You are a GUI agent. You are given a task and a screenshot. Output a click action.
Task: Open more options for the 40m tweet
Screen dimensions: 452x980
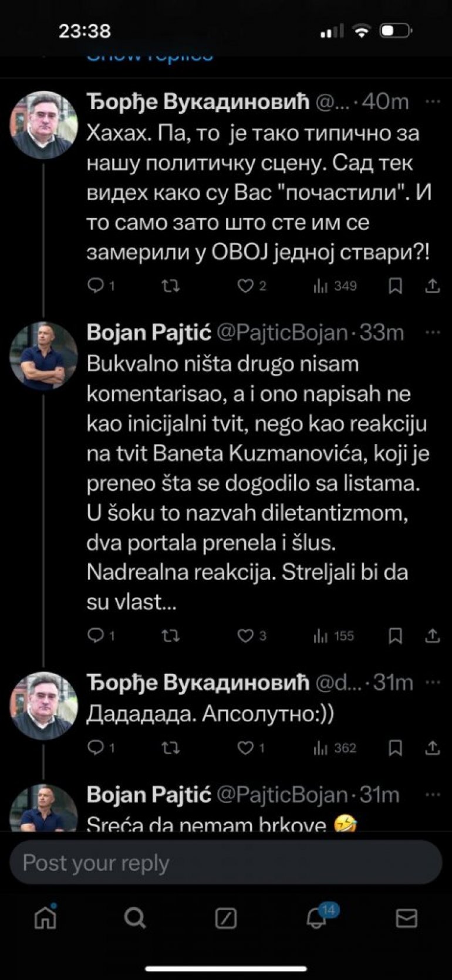click(x=433, y=102)
